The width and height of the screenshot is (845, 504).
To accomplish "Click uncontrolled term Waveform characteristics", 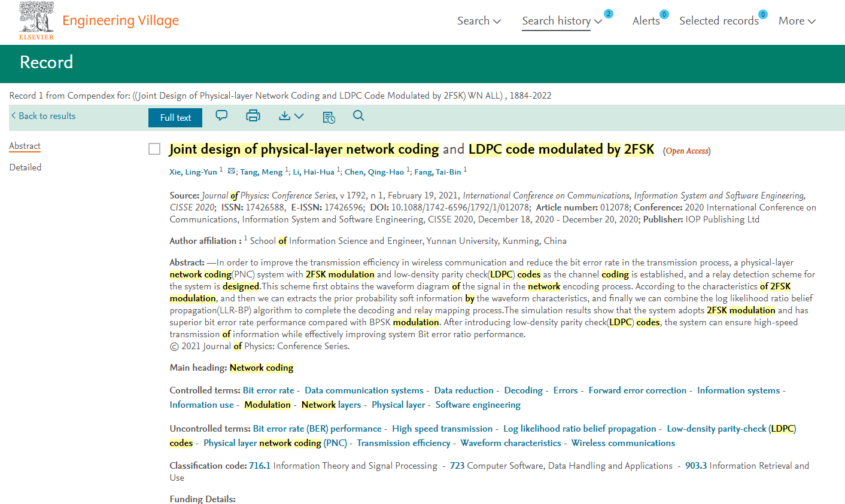I will (x=511, y=443).
